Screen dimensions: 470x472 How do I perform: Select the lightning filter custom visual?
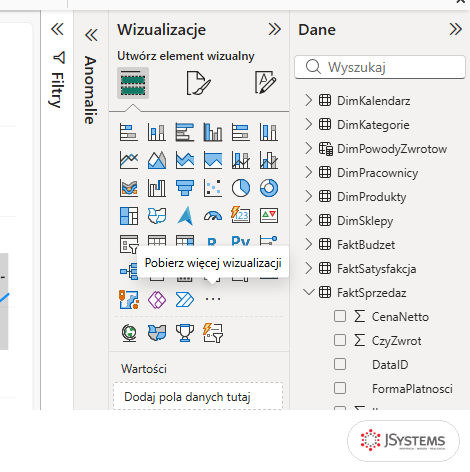(213, 333)
